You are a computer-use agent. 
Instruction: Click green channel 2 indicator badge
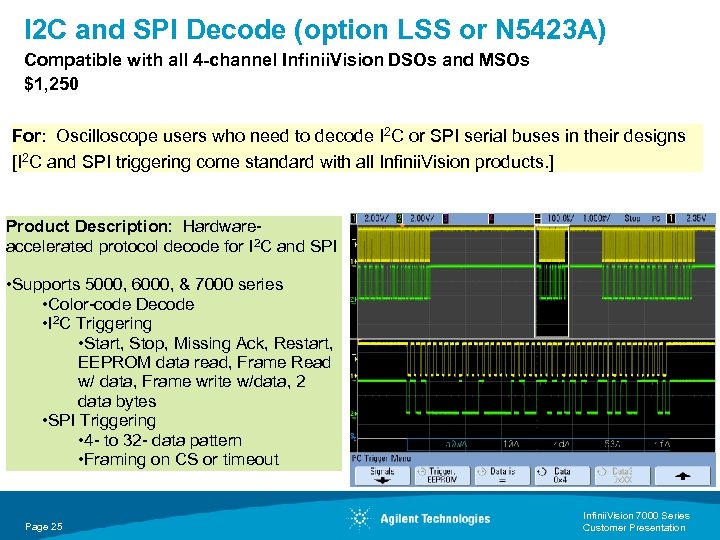[399, 219]
